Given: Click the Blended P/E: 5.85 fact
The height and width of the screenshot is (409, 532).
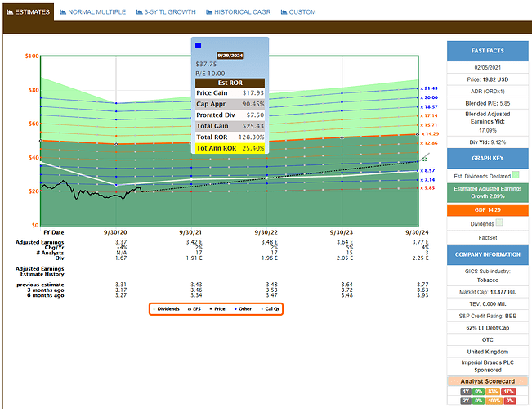Looking at the screenshot, I should click(488, 103).
